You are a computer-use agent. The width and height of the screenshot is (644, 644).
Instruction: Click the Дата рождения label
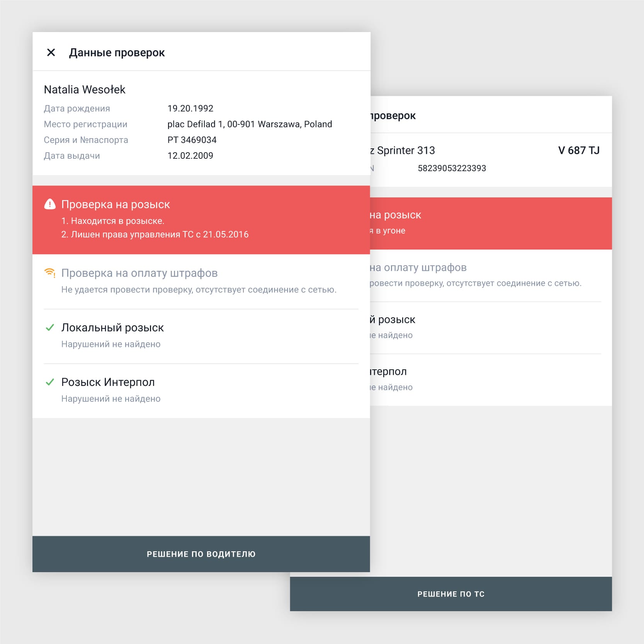click(x=77, y=109)
